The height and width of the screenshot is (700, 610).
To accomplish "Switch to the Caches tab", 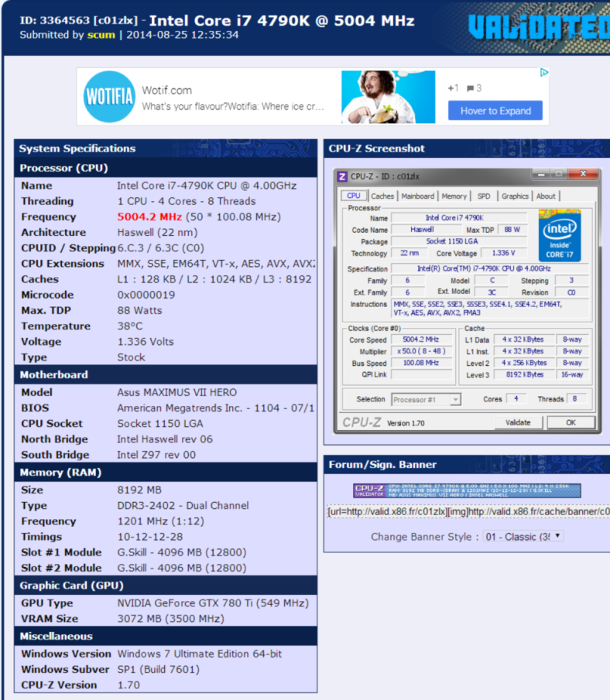I will 382,196.
